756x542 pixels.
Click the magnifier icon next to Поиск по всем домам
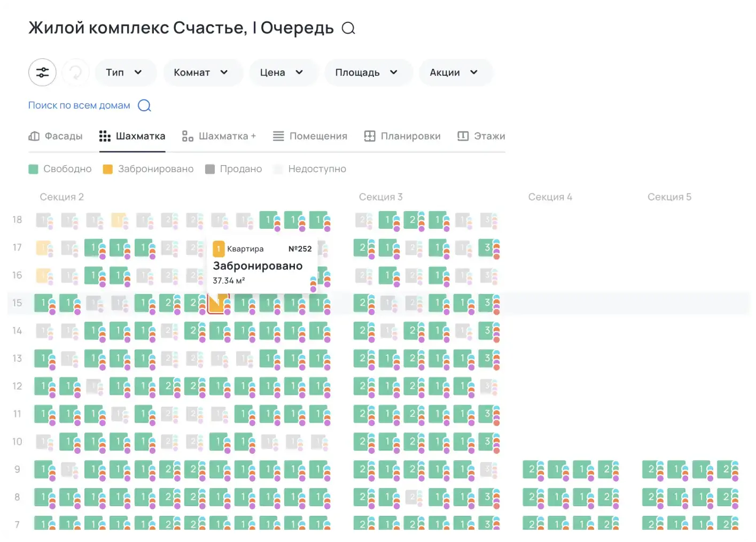pos(144,105)
